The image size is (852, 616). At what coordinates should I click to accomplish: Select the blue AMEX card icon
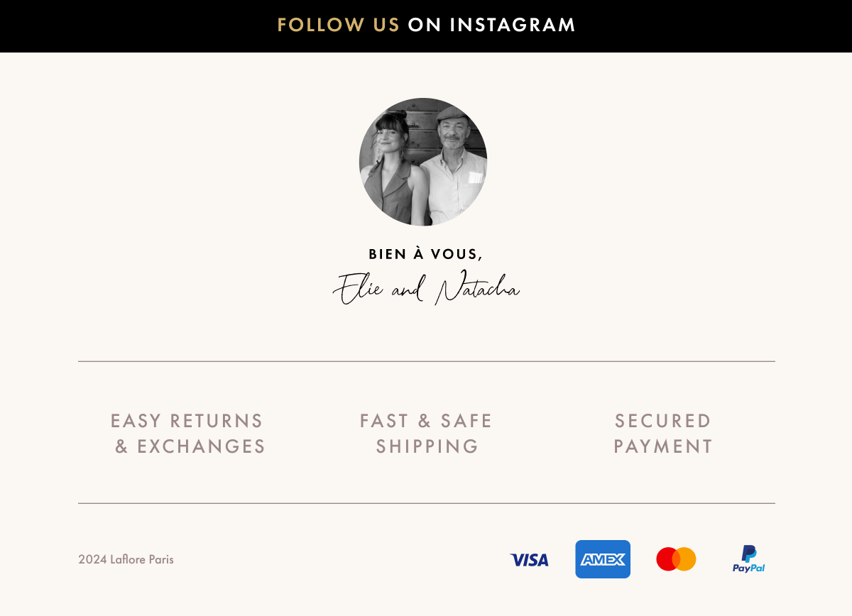tap(603, 559)
